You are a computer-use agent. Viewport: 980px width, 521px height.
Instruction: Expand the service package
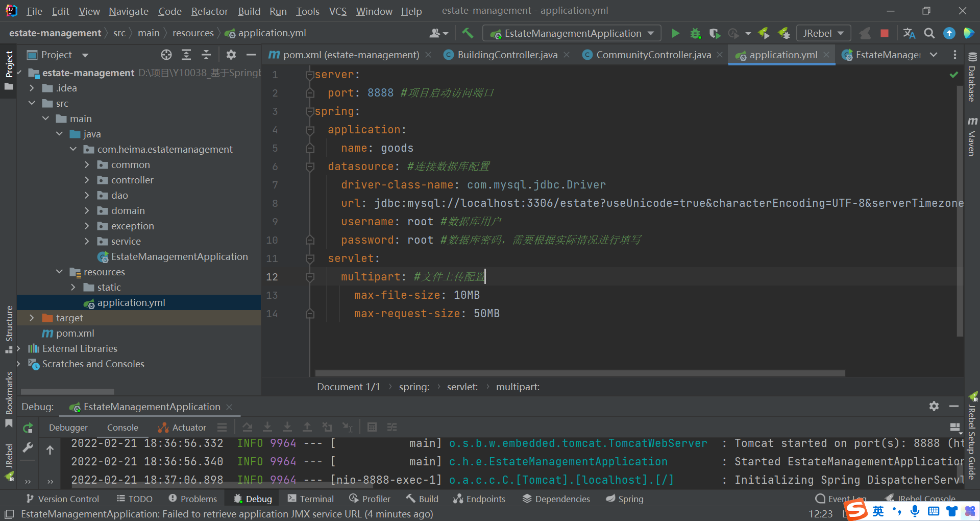pyautogui.click(x=87, y=241)
